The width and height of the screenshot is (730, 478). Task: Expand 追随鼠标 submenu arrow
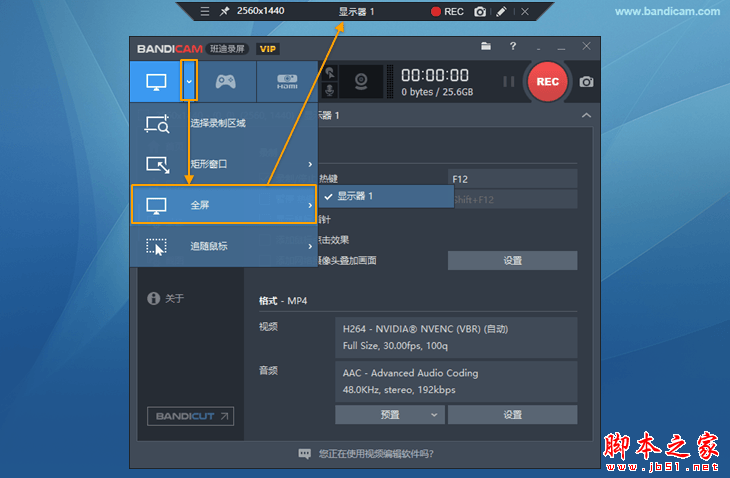click(x=310, y=246)
